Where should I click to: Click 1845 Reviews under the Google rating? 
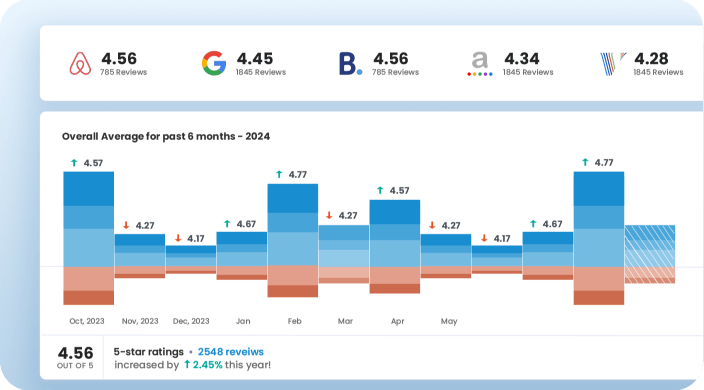[x=261, y=72]
